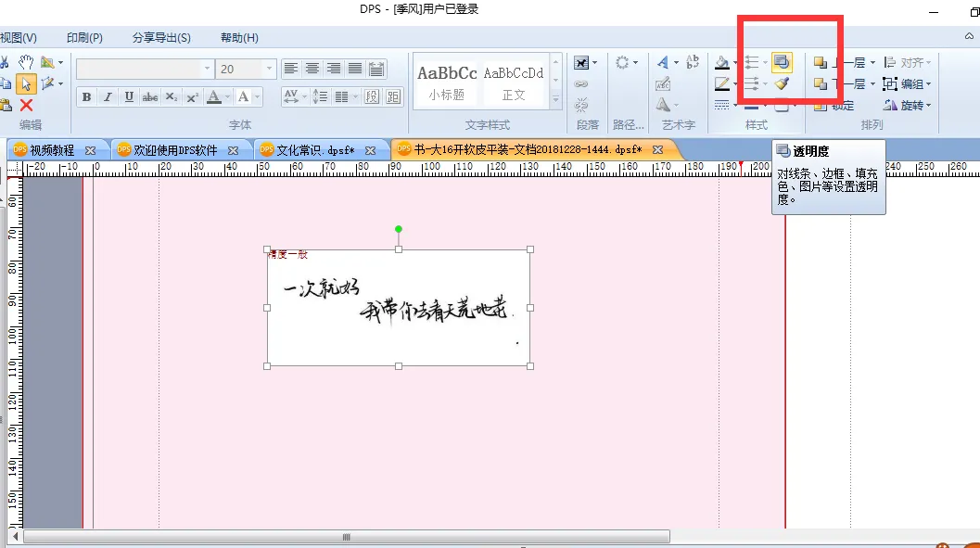
Task: Select the hand pan tool
Action: pos(26,62)
